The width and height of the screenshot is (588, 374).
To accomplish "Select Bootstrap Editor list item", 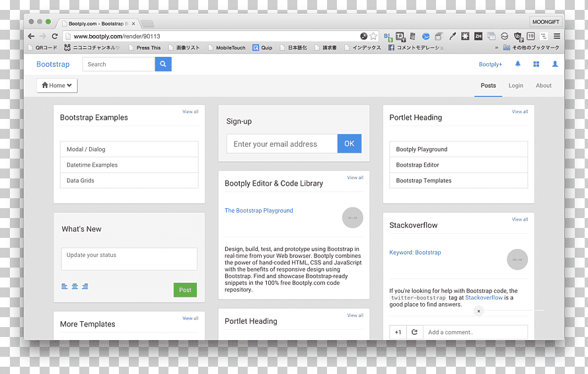I will coord(459,165).
